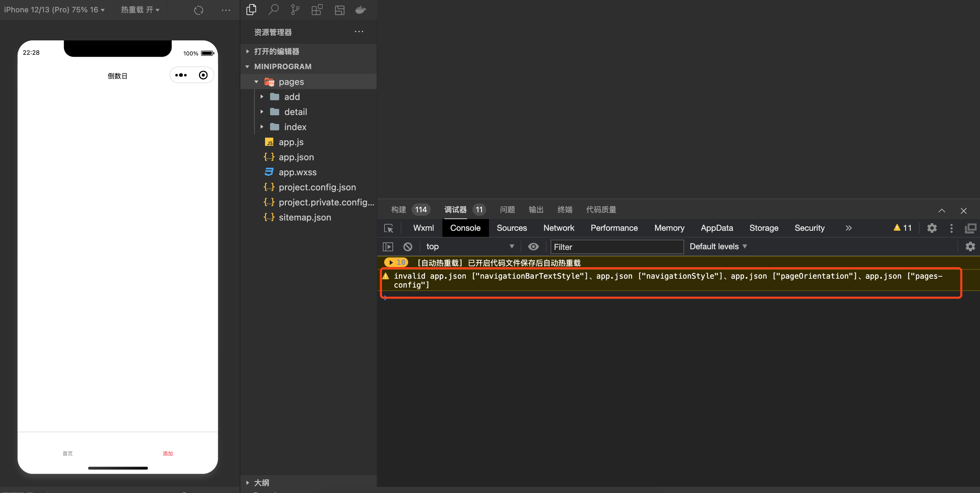
Task: Open the source control branch icon
Action: [x=295, y=10]
